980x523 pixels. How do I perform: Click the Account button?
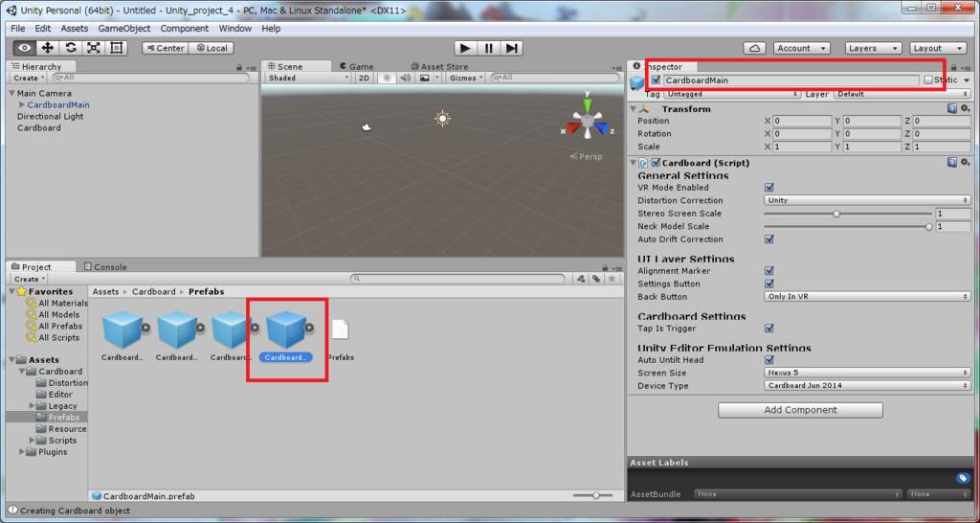pos(802,48)
